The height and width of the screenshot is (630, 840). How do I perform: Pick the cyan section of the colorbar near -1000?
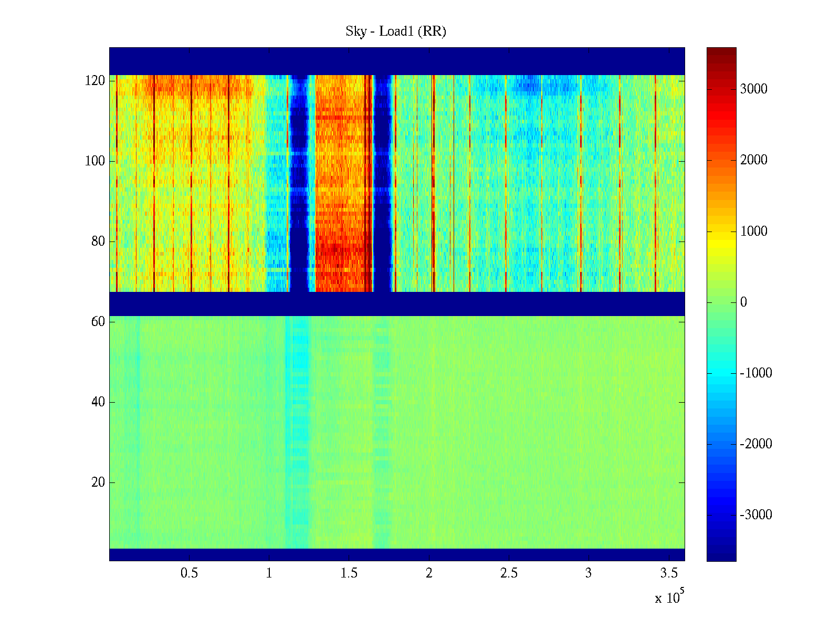pyautogui.click(x=721, y=373)
